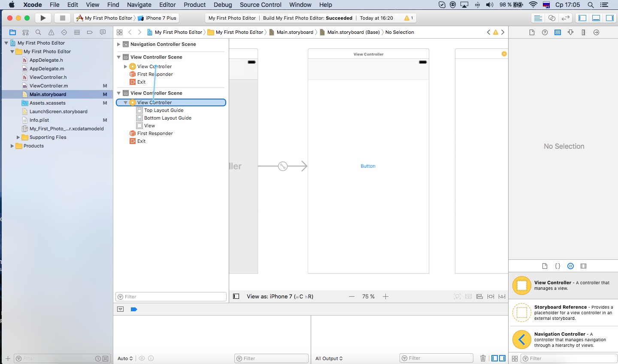
Task: Go forward in editor history
Action: point(139,32)
